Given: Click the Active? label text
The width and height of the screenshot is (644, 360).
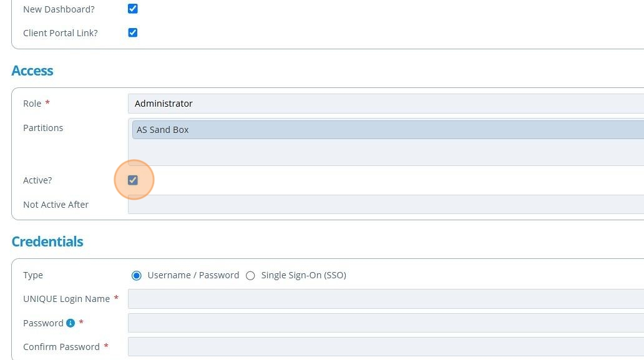Looking at the screenshot, I should pos(37,180).
